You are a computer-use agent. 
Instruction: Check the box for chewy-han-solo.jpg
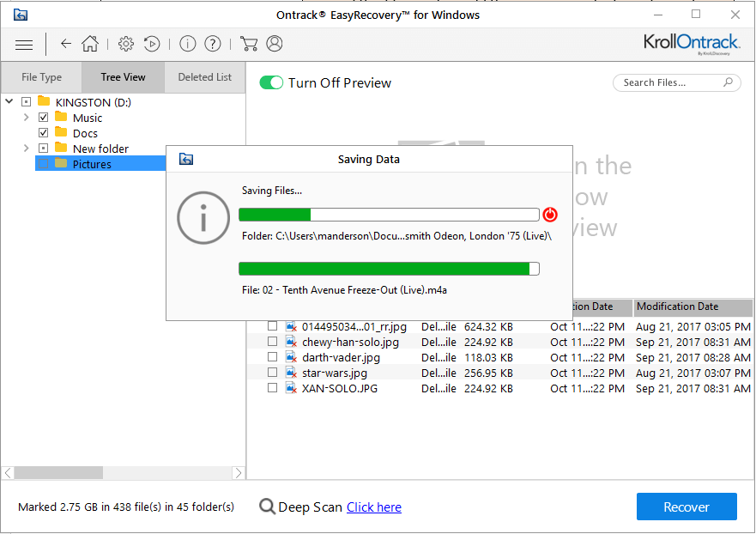pyautogui.click(x=272, y=342)
